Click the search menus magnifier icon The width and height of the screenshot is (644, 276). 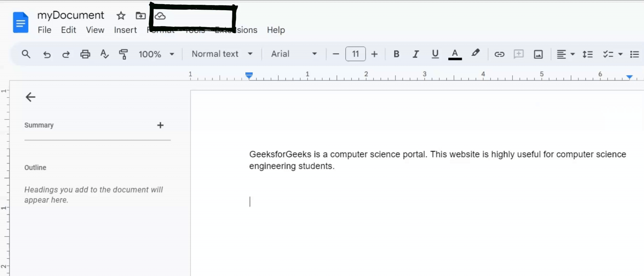[x=26, y=54]
